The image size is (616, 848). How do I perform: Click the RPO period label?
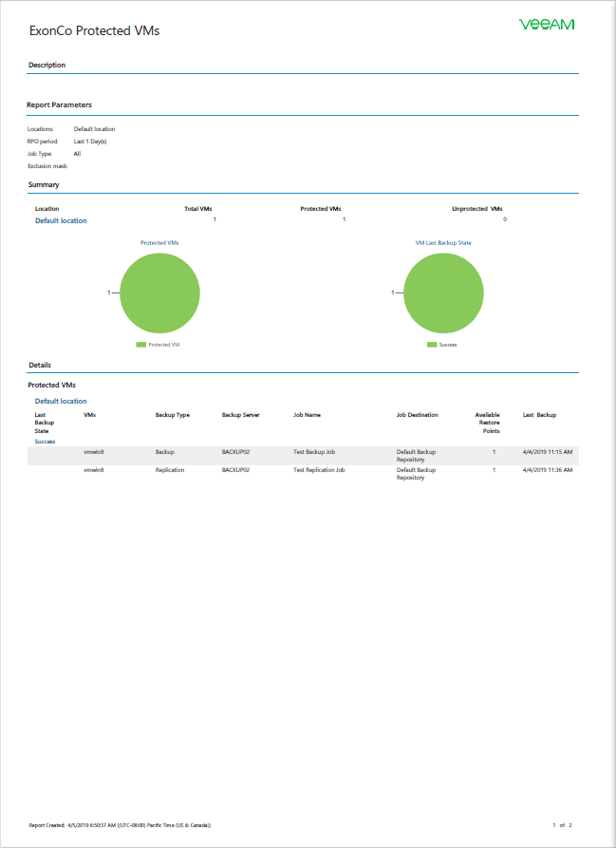click(x=43, y=141)
